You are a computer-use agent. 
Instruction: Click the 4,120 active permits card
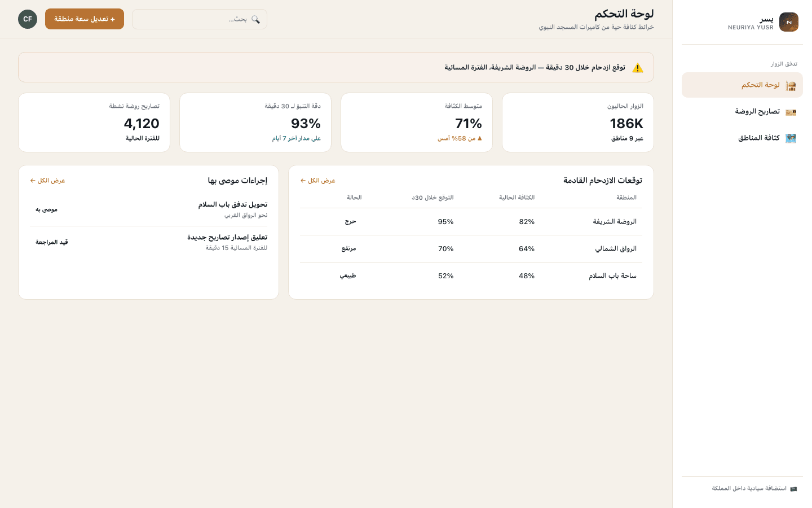pos(94,122)
